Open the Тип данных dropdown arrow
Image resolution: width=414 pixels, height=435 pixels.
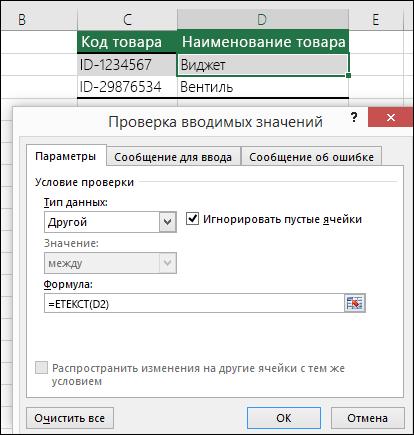click(x=168, y=222)
